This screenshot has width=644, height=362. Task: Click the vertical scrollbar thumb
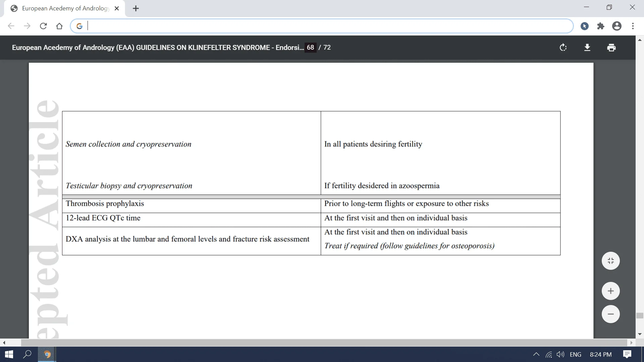click(640, 315)
